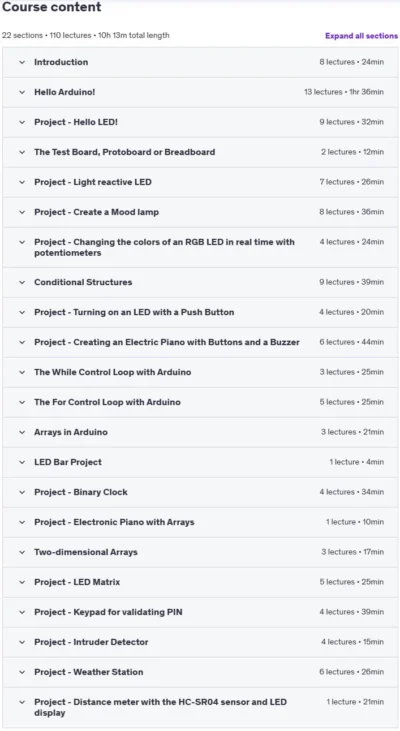The width and height of the screenshot is (400, 731).
Task: Open Project - Keypad for validating PIN section
Action: pos(200,612)
